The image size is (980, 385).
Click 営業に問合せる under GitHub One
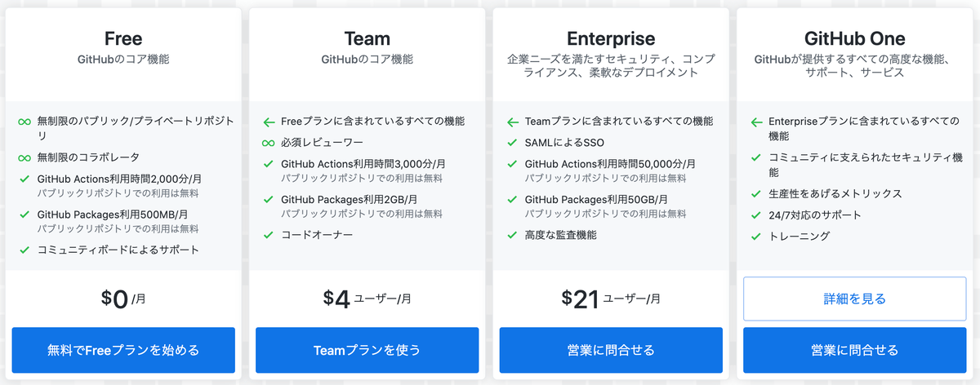coord(854,350)
